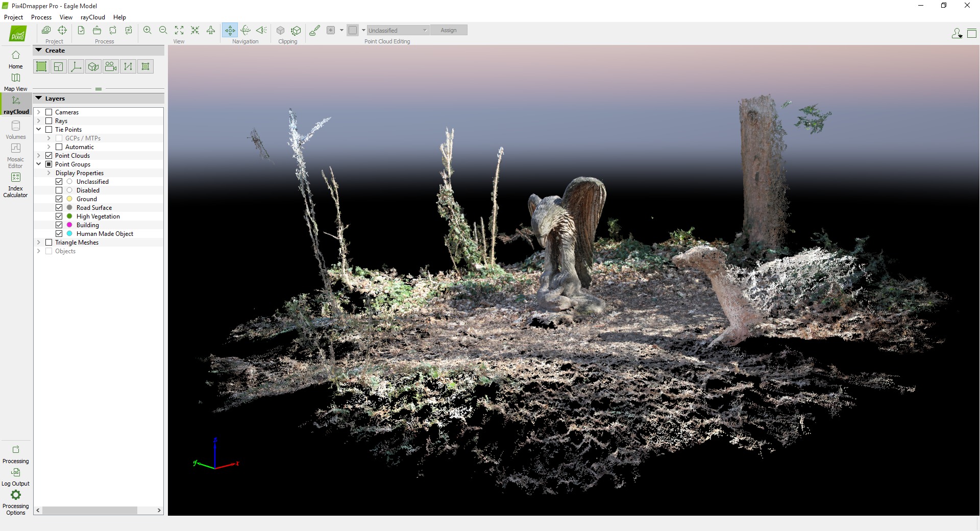Screen dimensions: 980x531
Task: Click the new video animation camera icon
Action: [111, 66]
